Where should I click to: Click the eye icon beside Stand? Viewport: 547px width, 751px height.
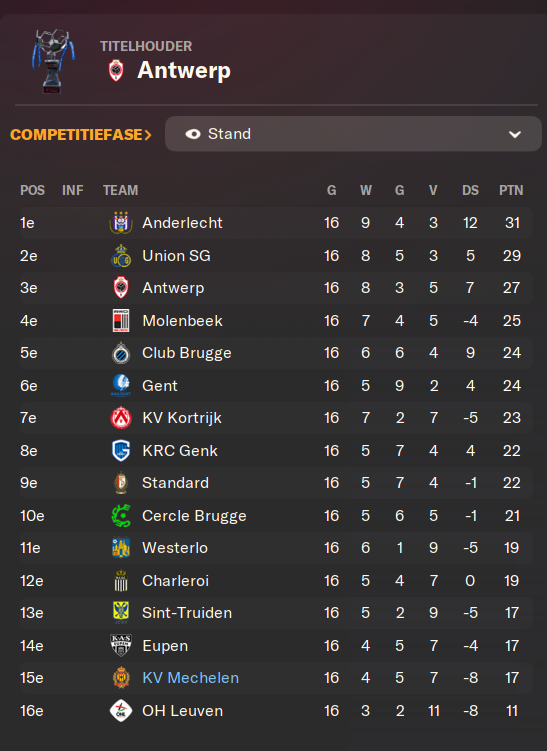[x=193, y=134]
